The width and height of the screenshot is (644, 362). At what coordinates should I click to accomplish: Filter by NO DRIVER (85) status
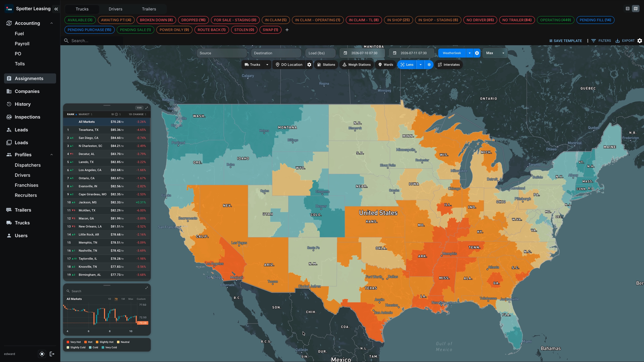click(x=480, y=20)
